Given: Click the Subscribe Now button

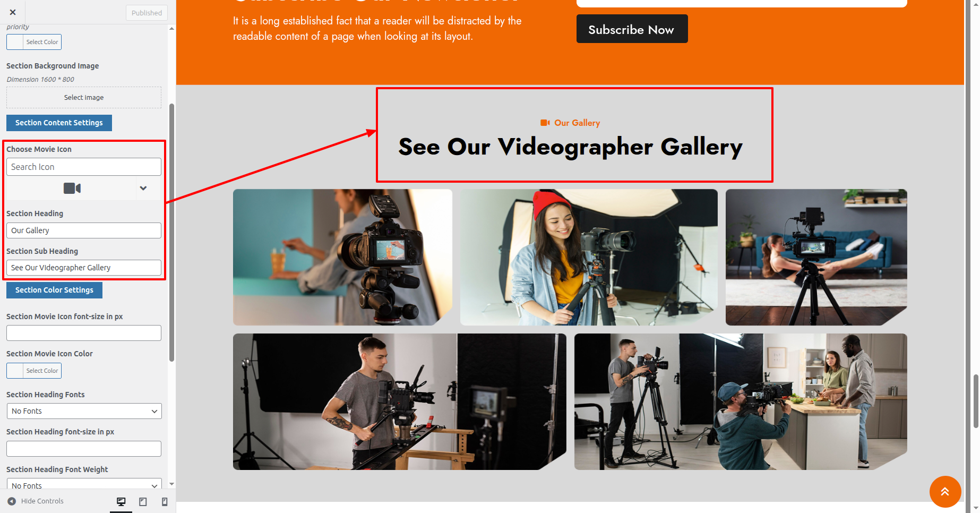Looking at the screenshot, I should pyautogui.click(x=632, y=29).
